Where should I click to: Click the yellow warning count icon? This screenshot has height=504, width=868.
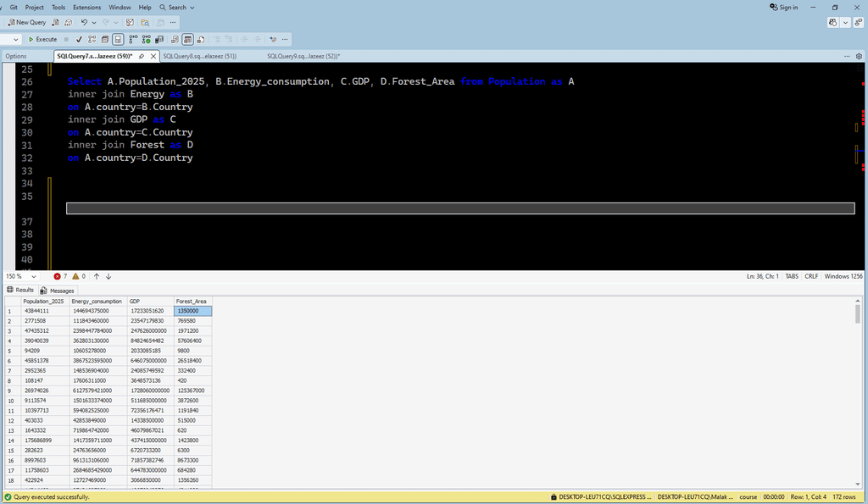click(75, 276)
